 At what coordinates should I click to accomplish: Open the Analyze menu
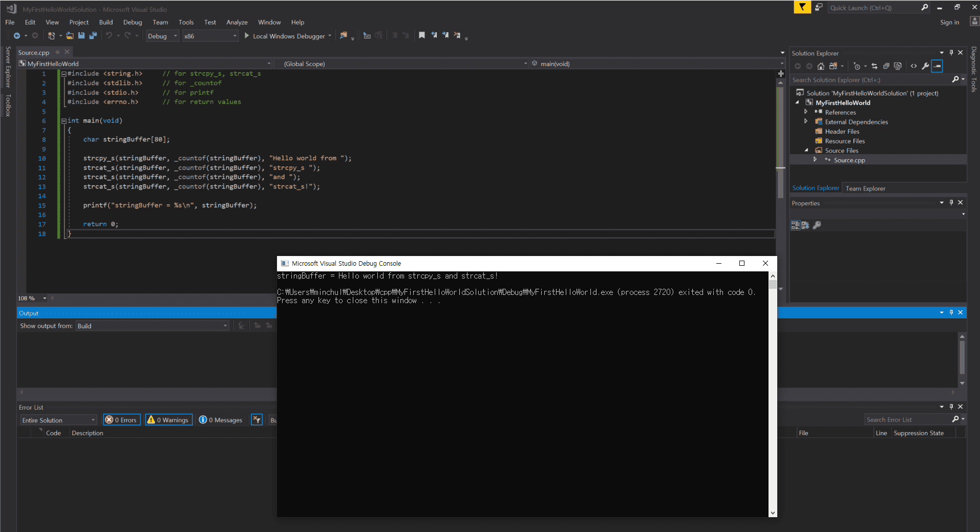coord(237,22)
